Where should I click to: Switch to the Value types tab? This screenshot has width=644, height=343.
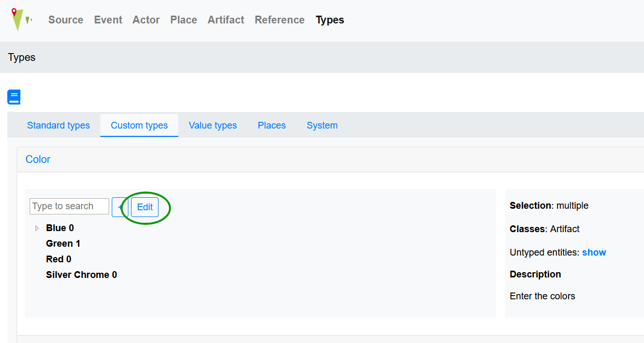(213, 125)
